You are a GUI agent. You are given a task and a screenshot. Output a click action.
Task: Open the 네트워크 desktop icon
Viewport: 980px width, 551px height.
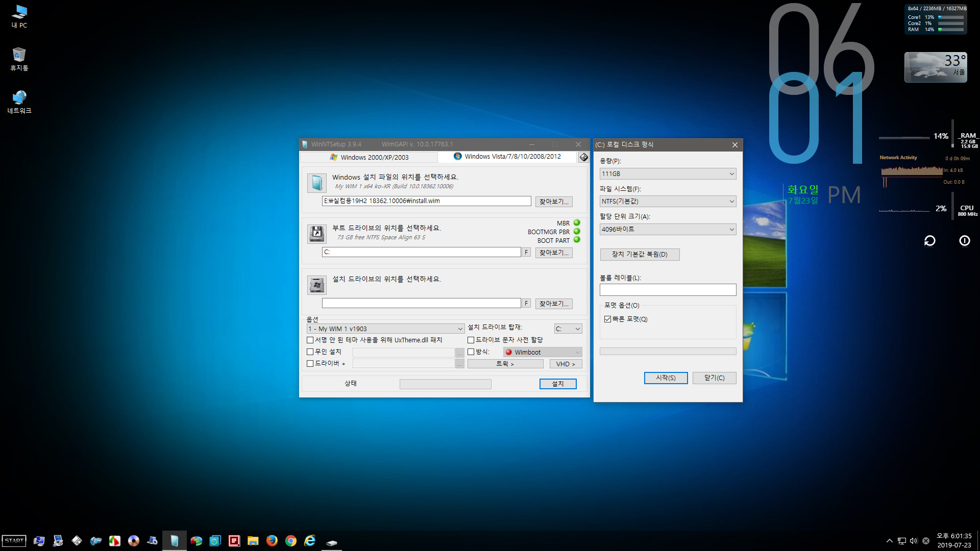tap(19, 102)
